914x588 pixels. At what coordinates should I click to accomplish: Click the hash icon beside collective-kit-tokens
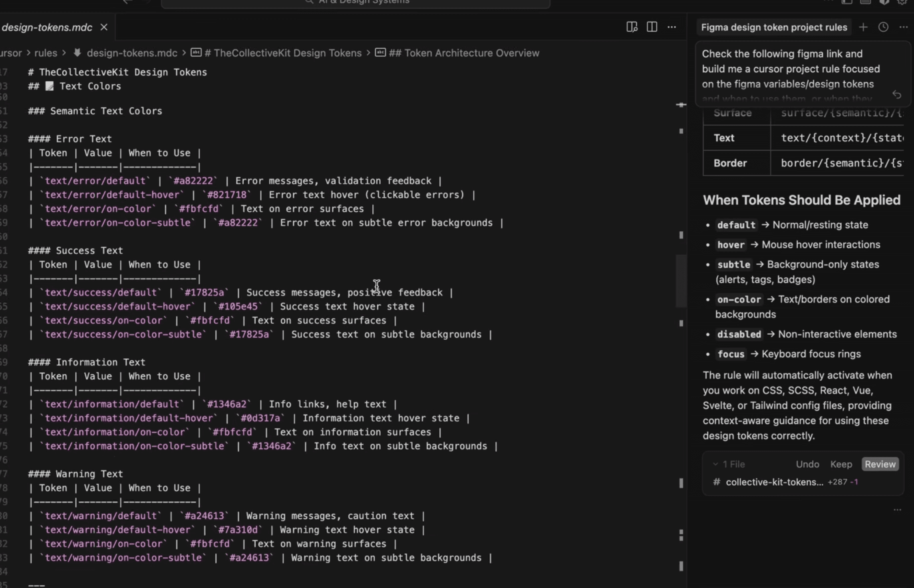tap(717, 482)
